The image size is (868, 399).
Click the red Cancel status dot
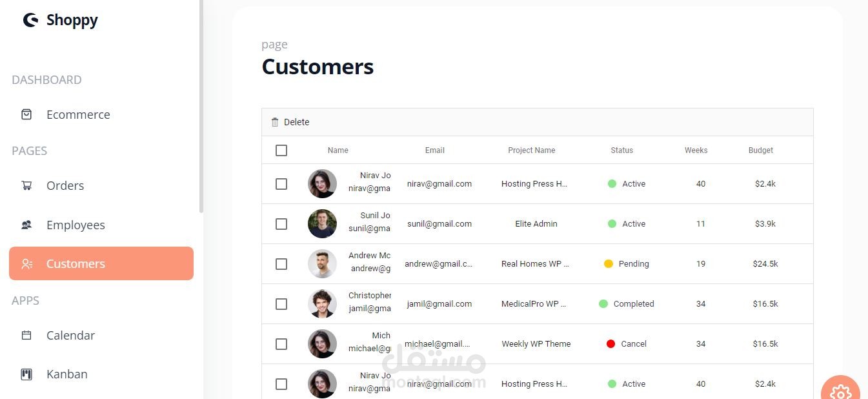click(x=611, y=344)
